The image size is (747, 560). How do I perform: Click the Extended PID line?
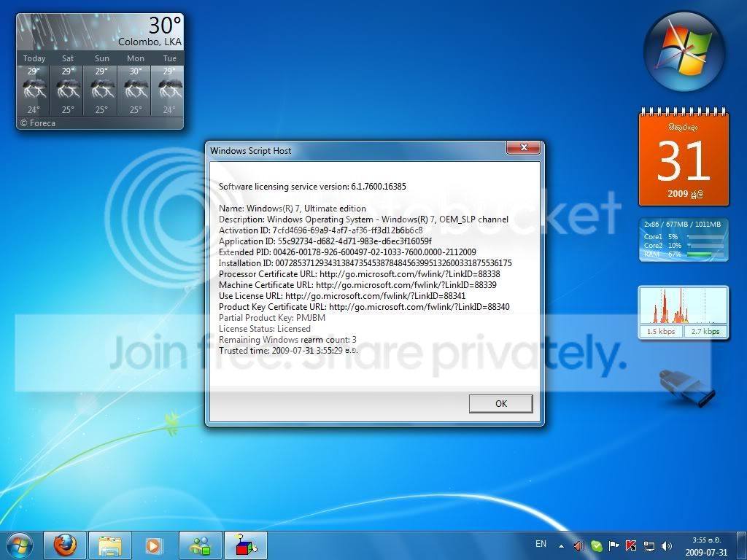pos(347,252)
